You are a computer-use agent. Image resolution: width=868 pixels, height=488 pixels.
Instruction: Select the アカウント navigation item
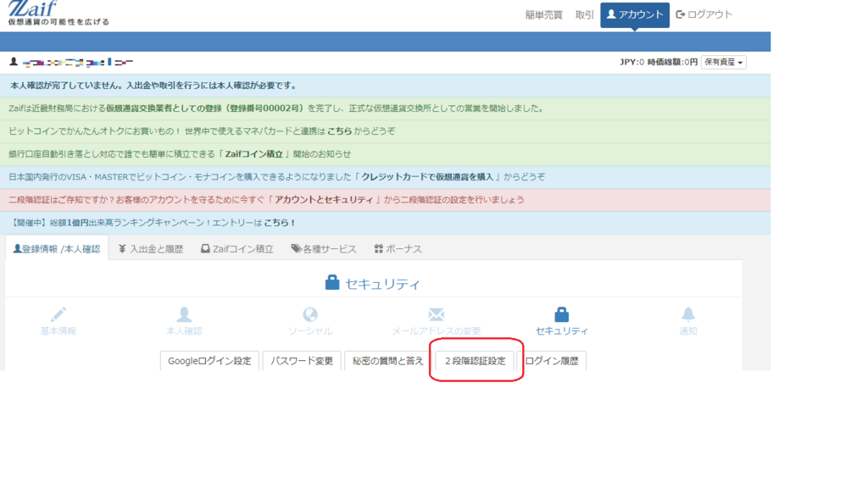pyautogui.click(x=635, y=14)
